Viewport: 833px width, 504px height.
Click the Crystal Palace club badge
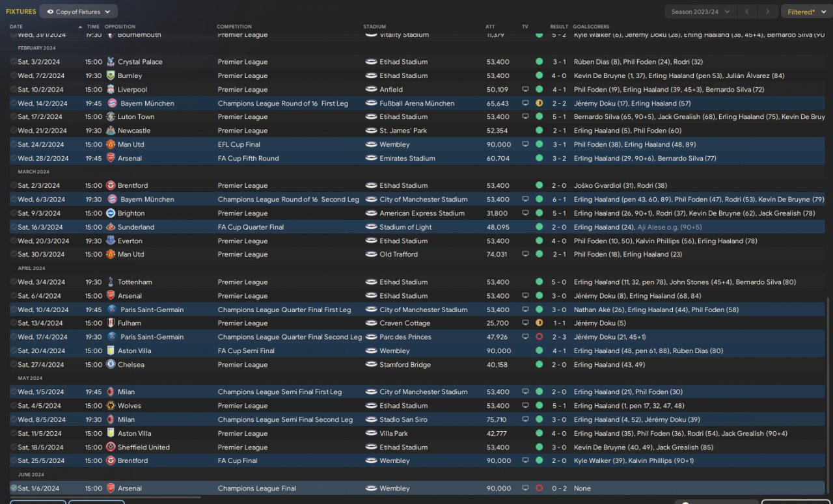click(111, 62)
